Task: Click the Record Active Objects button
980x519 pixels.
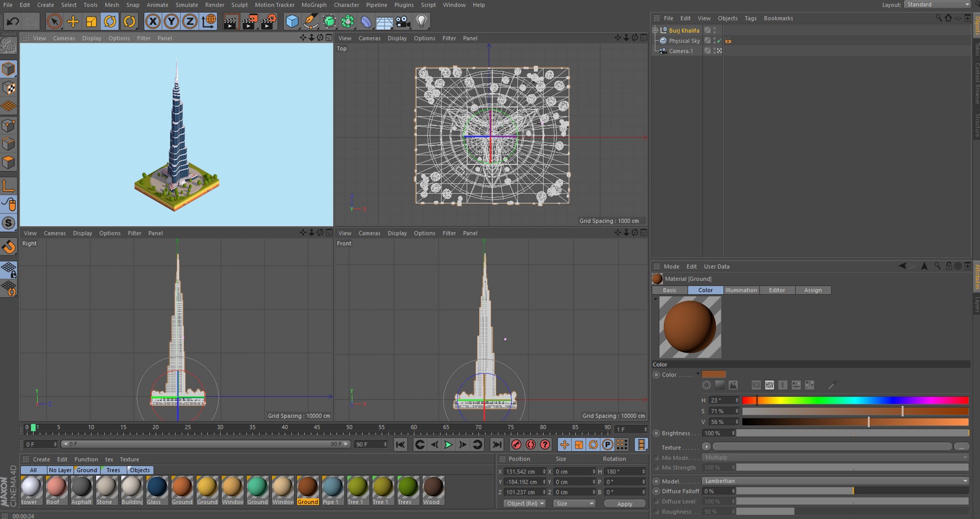Action: (x=517, y=444)
